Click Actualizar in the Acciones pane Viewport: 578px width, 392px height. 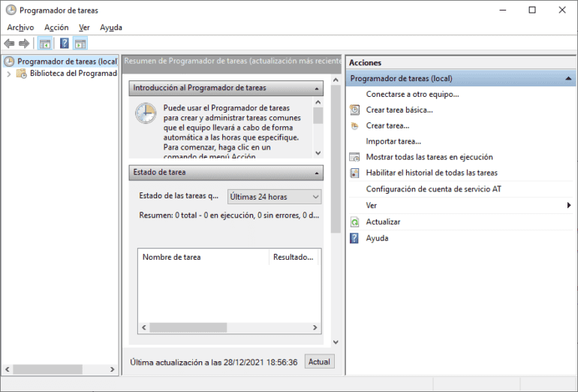point(383,222)
